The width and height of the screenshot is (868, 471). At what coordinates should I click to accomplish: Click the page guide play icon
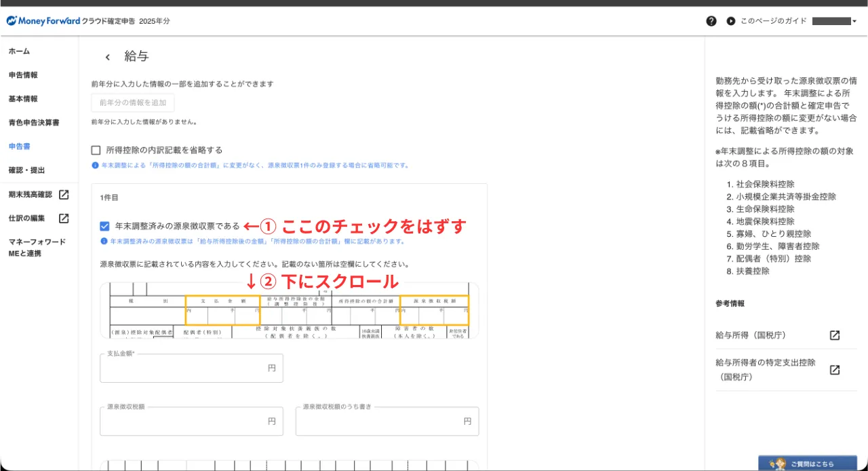730,21
